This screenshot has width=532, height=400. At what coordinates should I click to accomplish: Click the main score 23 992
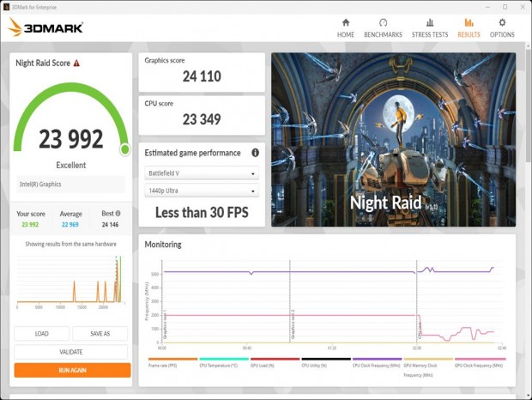(x=71, y=139)
